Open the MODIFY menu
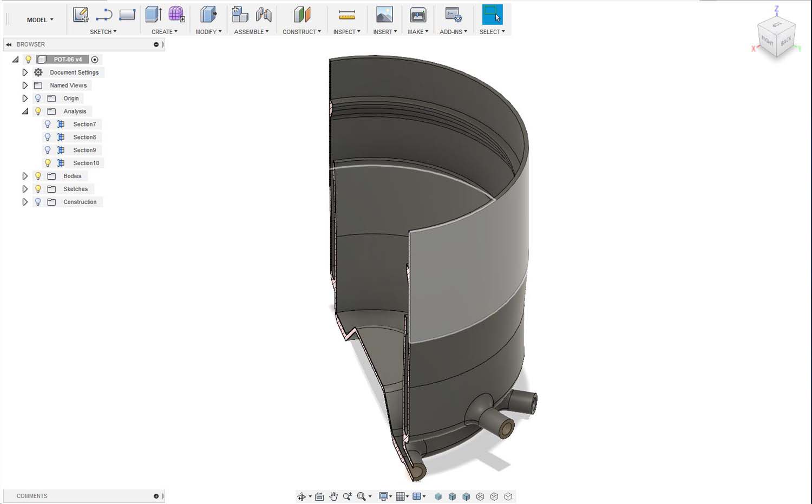 [208, 32]
